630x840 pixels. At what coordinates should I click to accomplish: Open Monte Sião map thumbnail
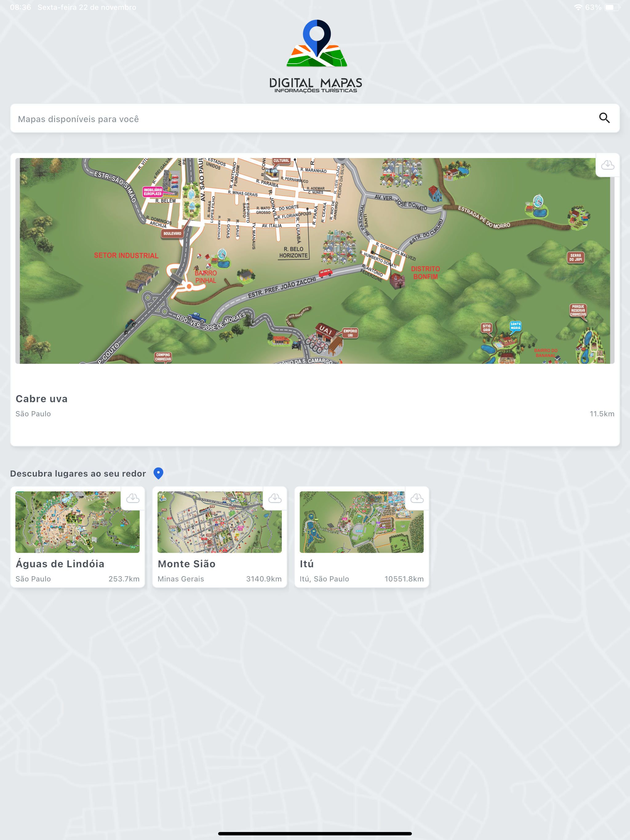point(220,522)
